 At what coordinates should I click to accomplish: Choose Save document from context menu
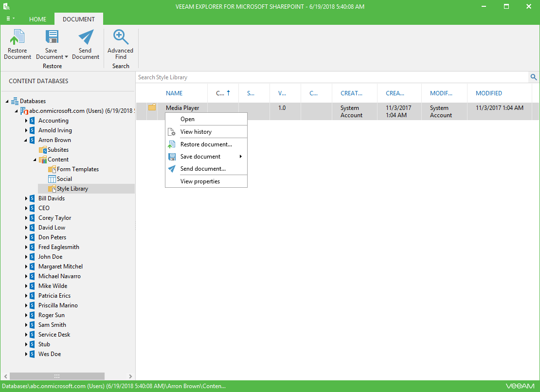pyautogui.click(x=206, y=157)
